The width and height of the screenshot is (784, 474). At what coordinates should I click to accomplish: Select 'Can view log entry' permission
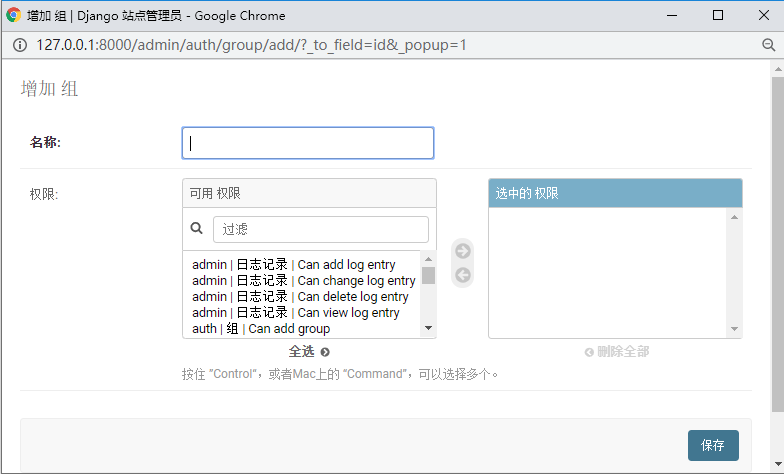pos(304,312)
